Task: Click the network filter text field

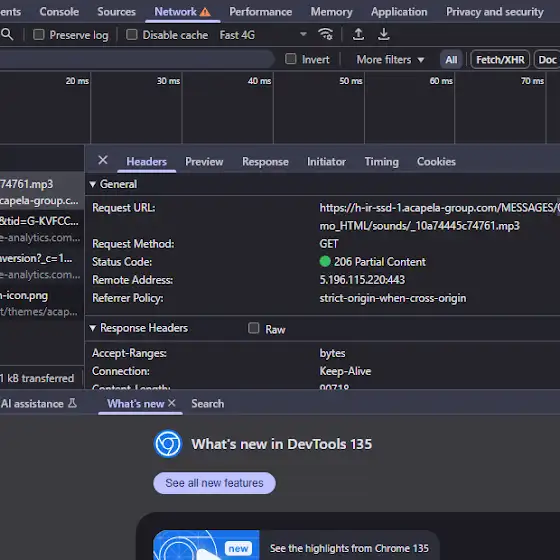Action: (137, 59)
